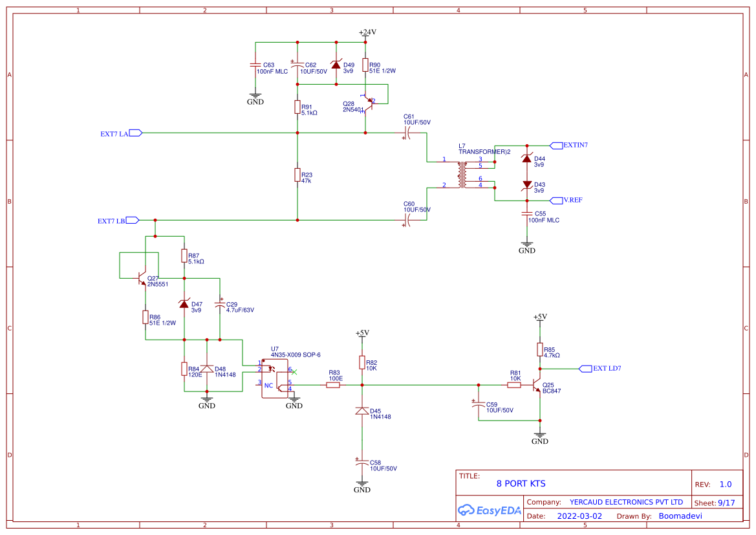The image size is (756, 535).
Task: Select the D45 1N4148 diode symbol
Action: 362,411
